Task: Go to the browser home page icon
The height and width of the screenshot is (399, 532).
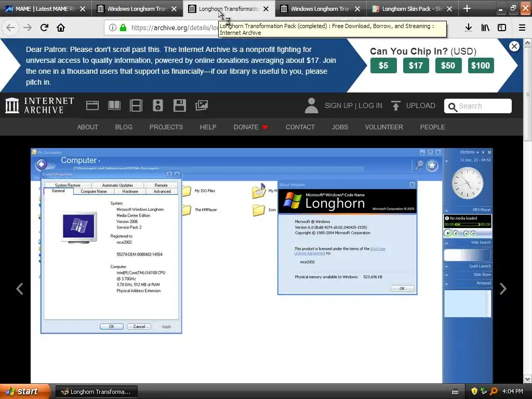Action: pos(61,28)
